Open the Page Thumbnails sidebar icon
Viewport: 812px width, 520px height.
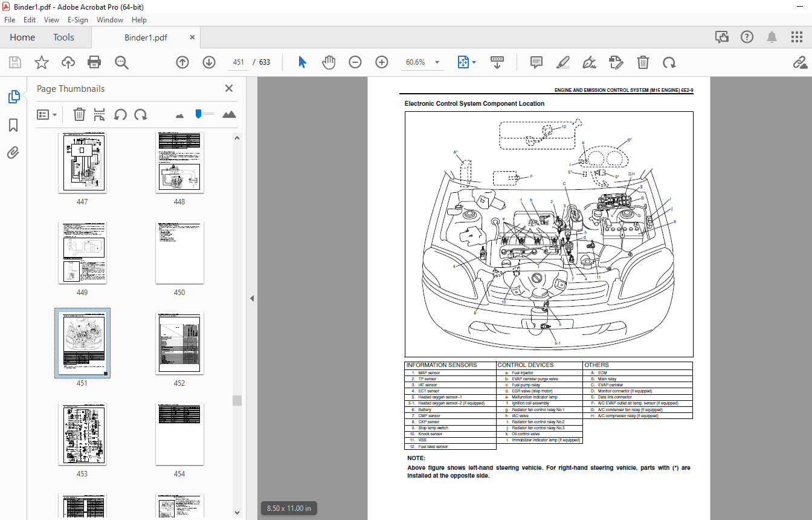click(x=13, y=97)
